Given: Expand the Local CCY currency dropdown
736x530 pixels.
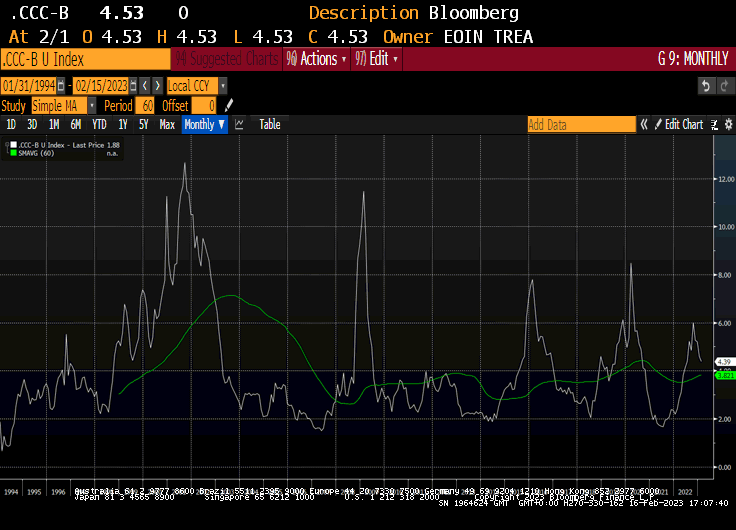Looking at the screenshot, I should point(222,86).
